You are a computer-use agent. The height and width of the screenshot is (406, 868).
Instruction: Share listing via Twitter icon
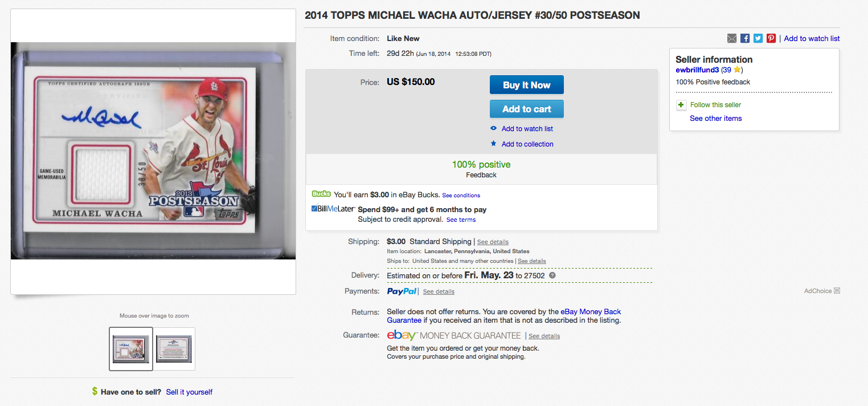758,38
